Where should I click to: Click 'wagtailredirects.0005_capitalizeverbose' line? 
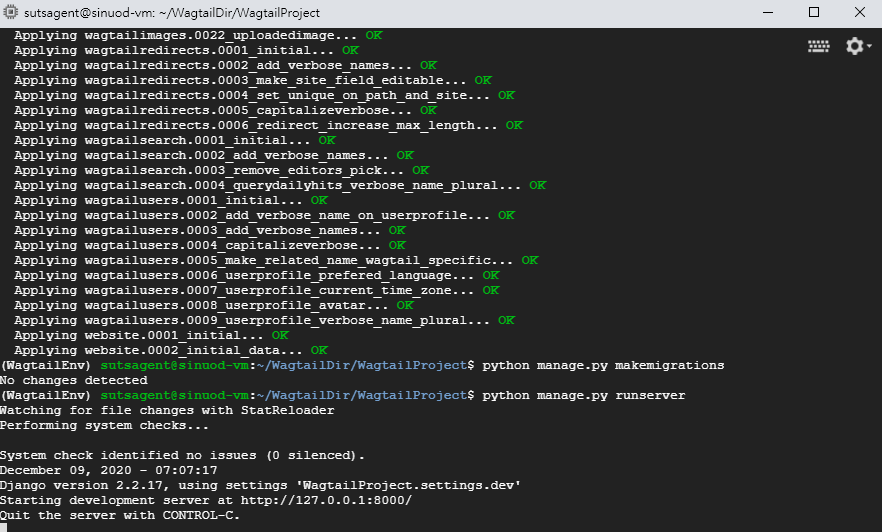coord(226,110)
